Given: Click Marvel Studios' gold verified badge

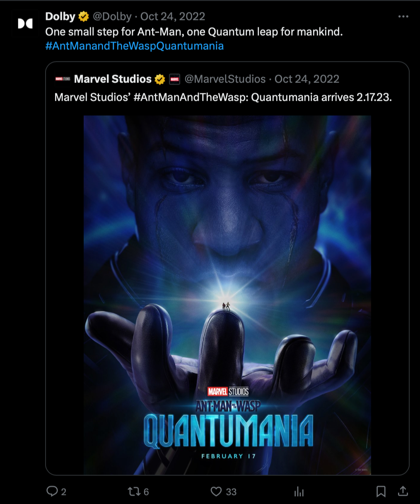Looking at the screenshot, I should [160, 79].
